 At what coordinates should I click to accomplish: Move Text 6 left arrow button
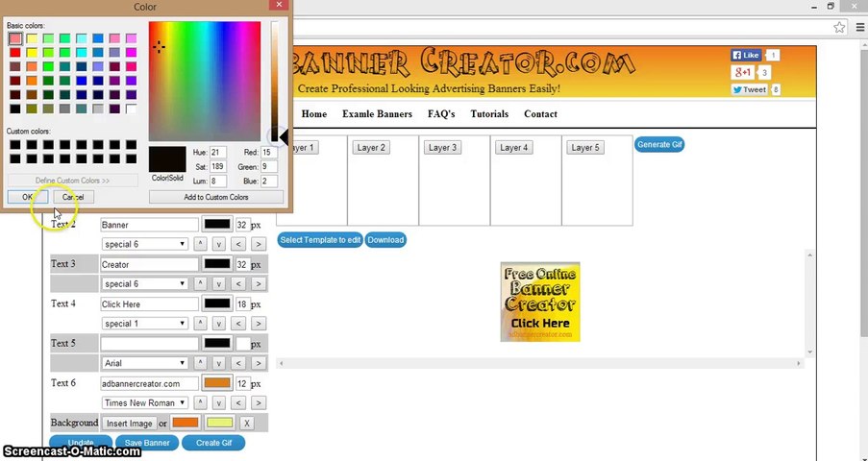[238, 402]
